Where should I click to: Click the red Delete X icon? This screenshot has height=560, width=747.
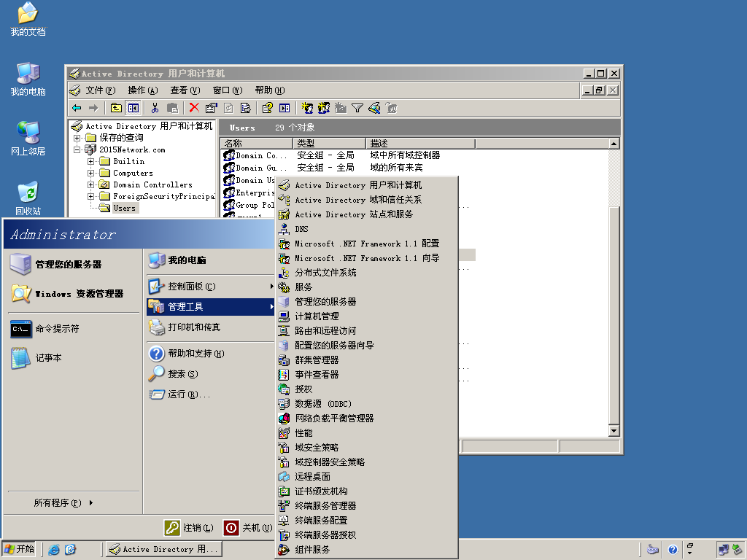tap(194, 108)
